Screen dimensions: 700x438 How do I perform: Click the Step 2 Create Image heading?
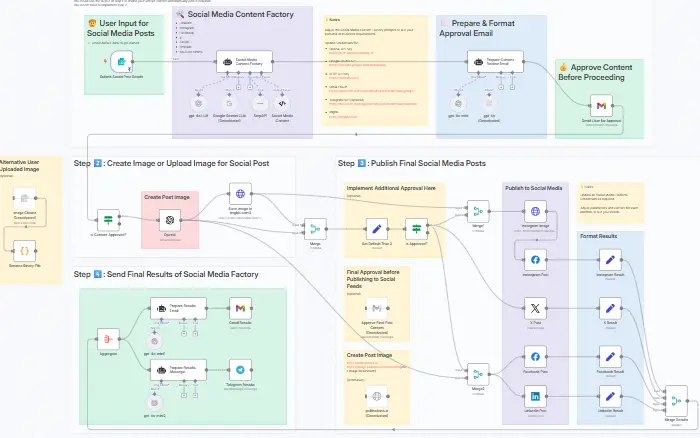171,163
